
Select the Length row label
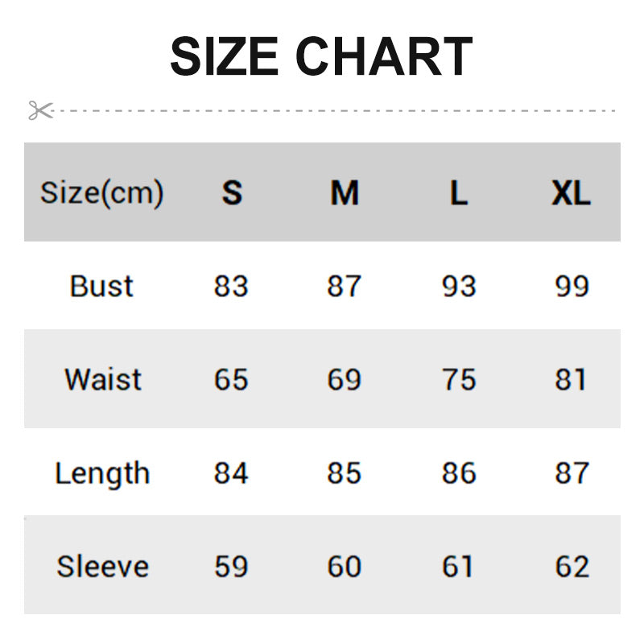pyautogui.click(x=102, y=473)
